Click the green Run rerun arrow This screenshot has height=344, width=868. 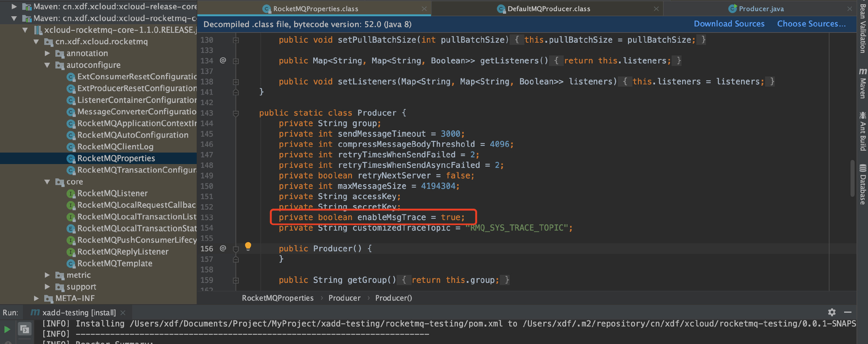7,329
